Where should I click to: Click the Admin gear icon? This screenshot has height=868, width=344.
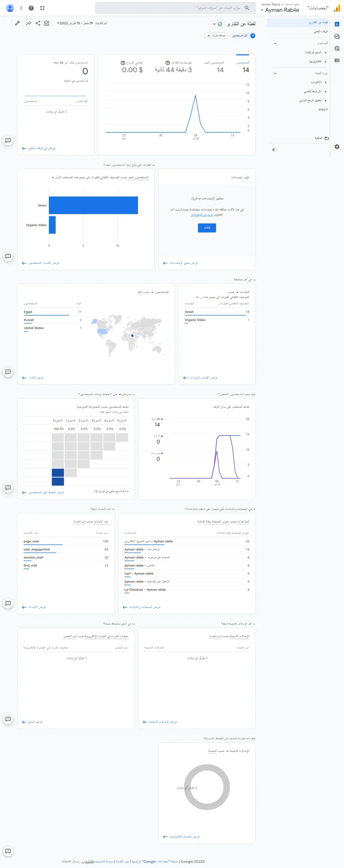[x=337, y=147]
